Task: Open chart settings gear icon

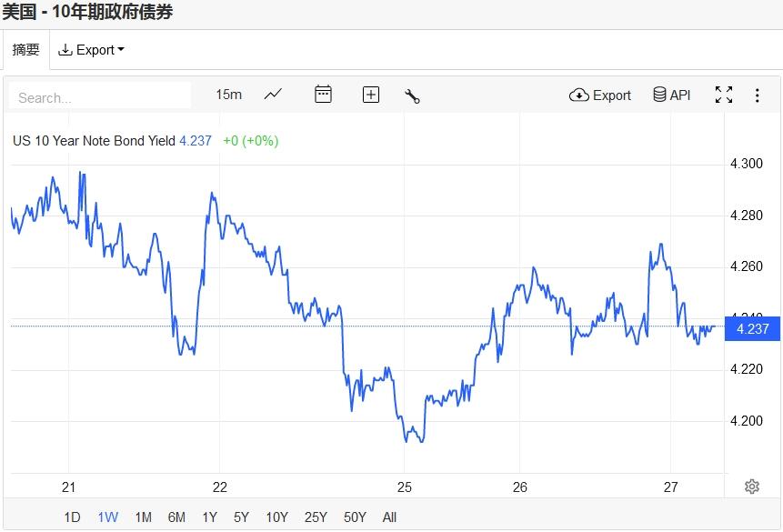Action: click(752, 487)
